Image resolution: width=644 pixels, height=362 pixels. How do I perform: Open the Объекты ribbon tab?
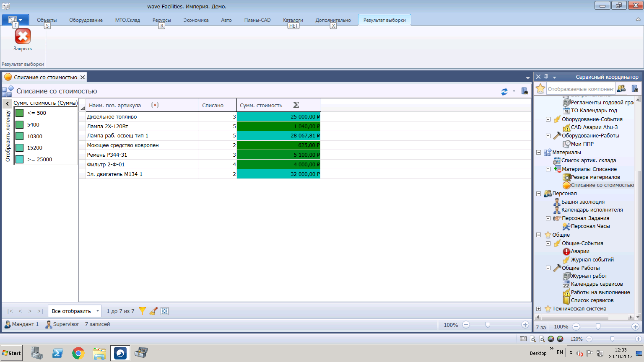[47, 20]
